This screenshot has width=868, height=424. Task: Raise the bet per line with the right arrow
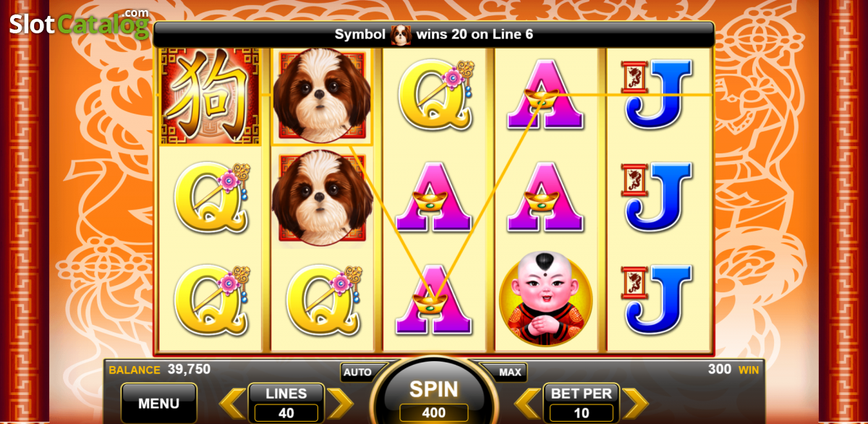[x=635, y=403]
